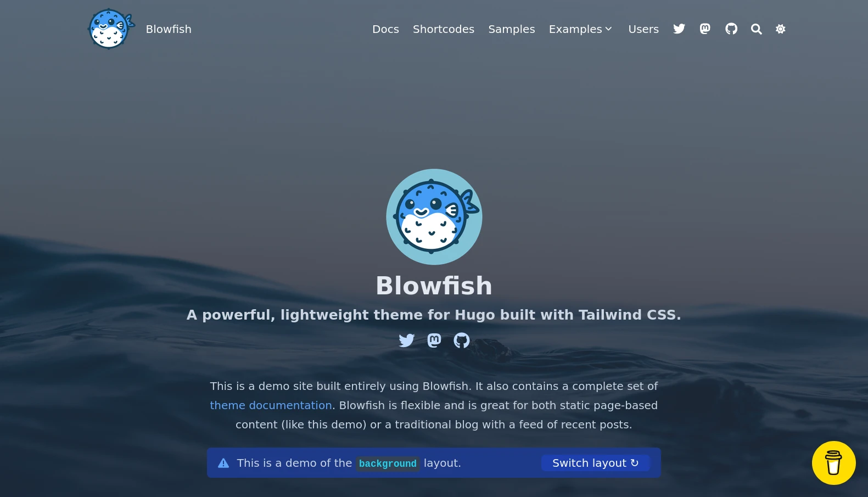Click the Twitter icon in the header

click(679, 29)
